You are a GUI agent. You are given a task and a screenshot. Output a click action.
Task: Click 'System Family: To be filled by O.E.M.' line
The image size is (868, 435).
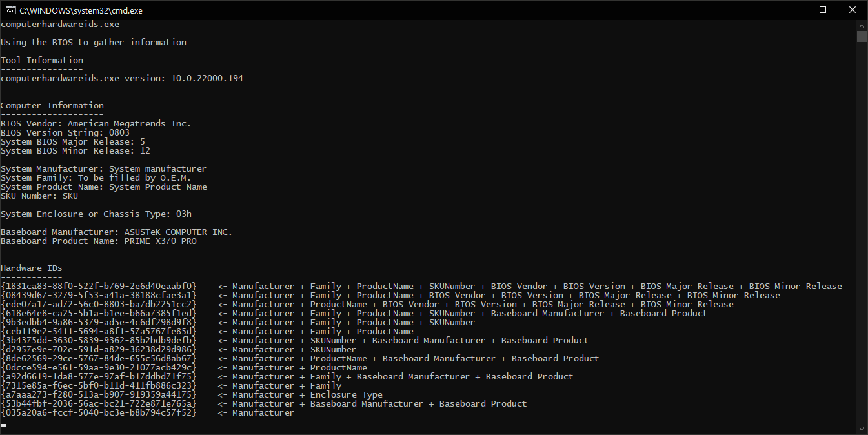pyautogui.click(x=96, y=177)
